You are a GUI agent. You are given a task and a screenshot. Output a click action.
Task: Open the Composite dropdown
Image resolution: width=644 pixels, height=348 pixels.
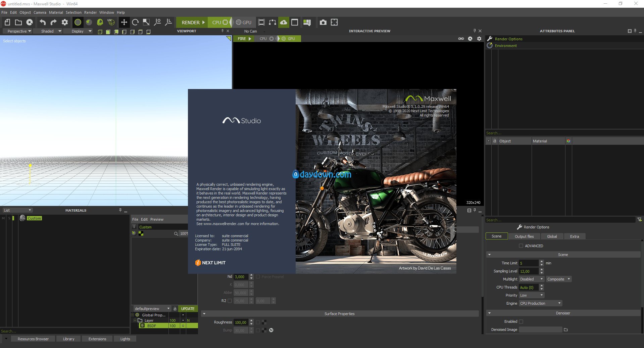click(559, 279)
